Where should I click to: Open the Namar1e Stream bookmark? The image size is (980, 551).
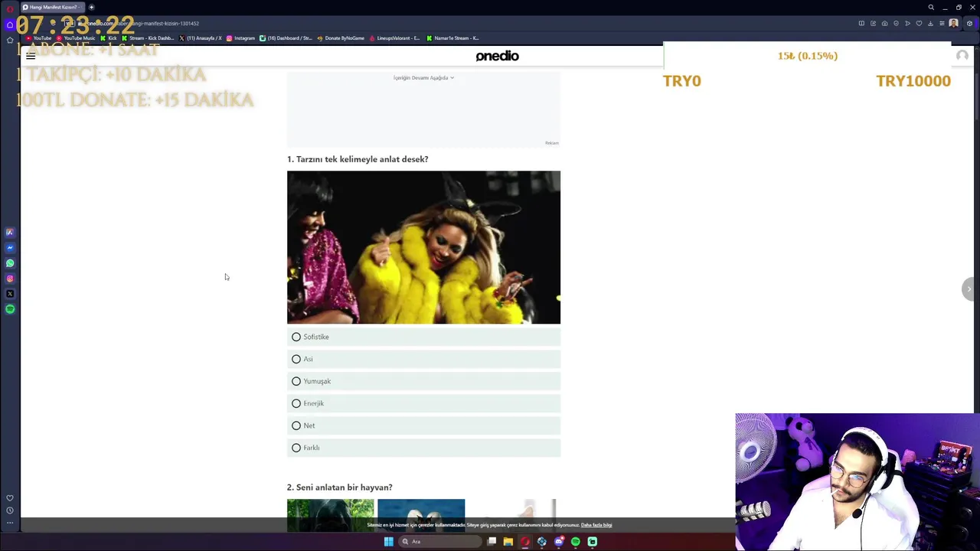tap(452, 38)
